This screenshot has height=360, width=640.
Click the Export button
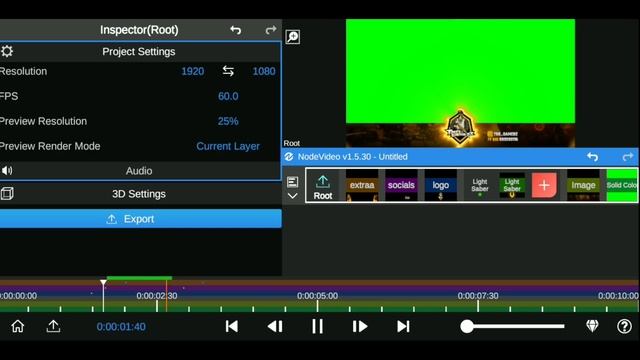pyautogui.click(x=140, y=219)
